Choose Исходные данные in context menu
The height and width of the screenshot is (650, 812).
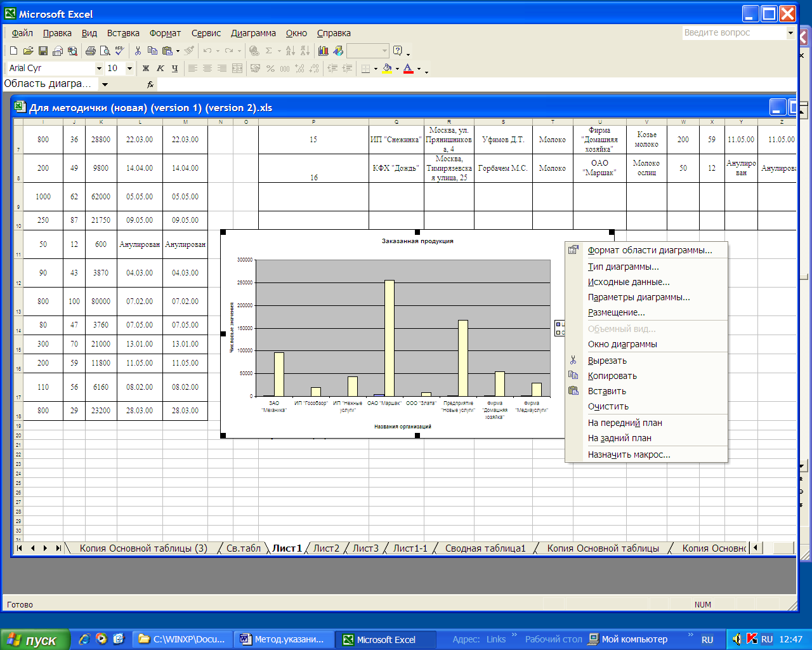pos(646,282)
